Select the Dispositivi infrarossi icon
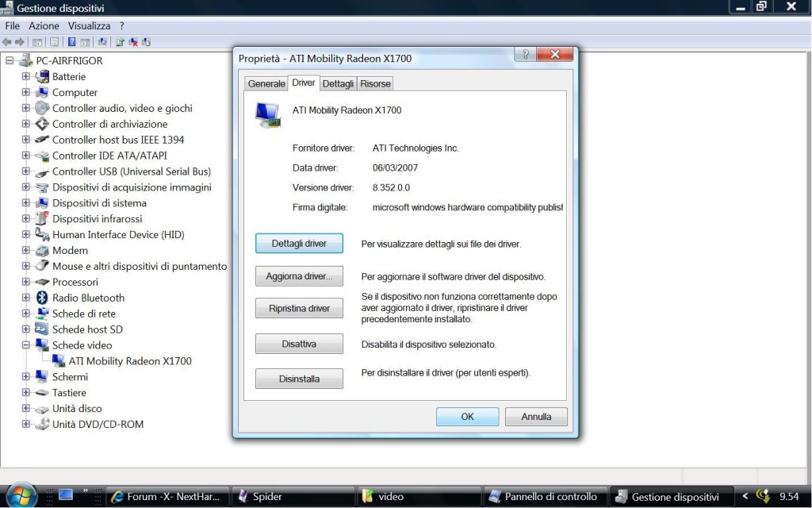The height and width of the screenshot is (508, 812). click(x=42, y=219)
